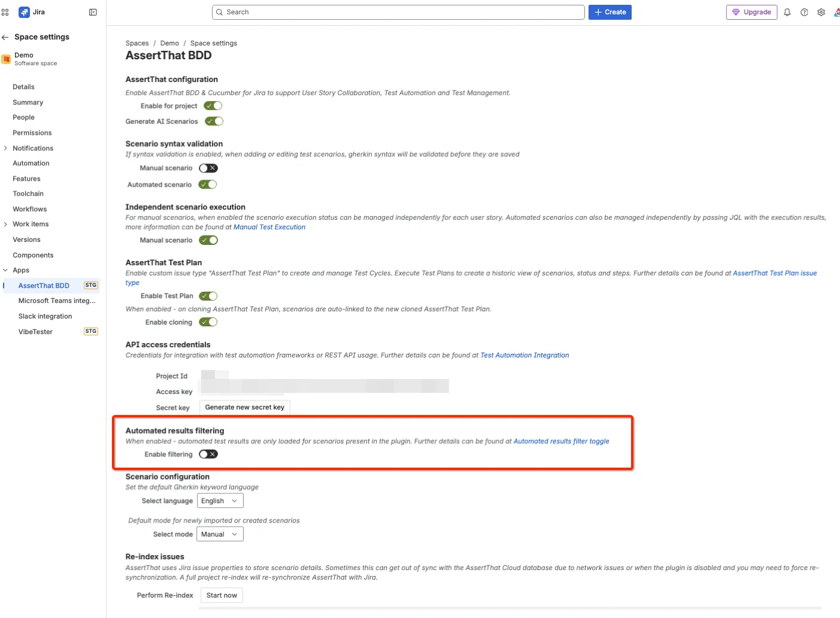Click Start now re-index button

pyautogui.click(x=222, y=595)
